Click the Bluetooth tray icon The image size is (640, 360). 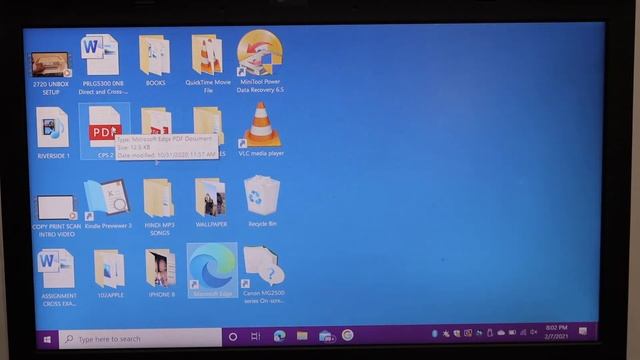tap(435, 333)
